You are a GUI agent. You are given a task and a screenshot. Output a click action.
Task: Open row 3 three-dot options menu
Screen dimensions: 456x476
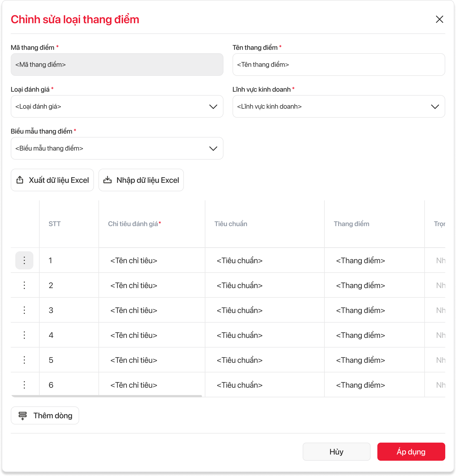coord(24,310)
